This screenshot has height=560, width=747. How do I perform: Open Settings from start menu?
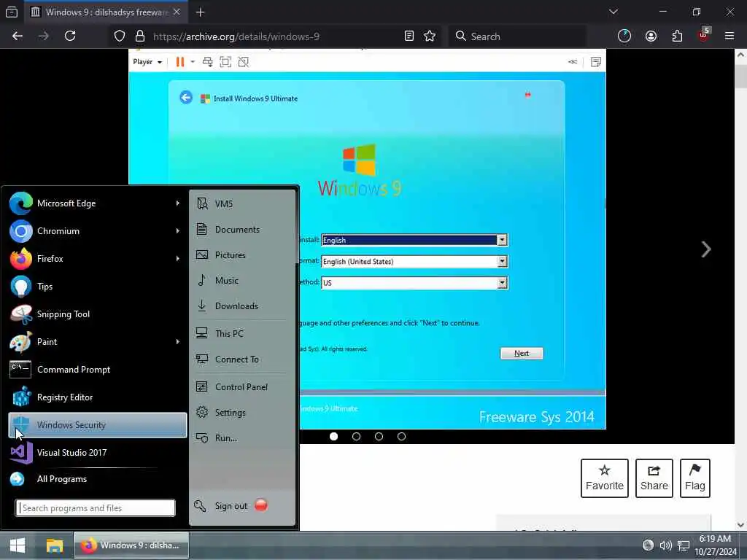point(242,413)
